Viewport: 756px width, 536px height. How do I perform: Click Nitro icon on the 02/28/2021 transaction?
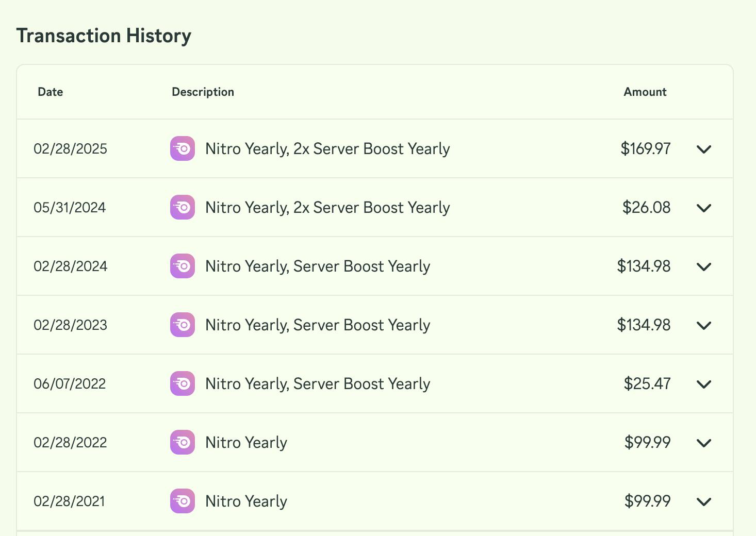[x=183, y=501]
